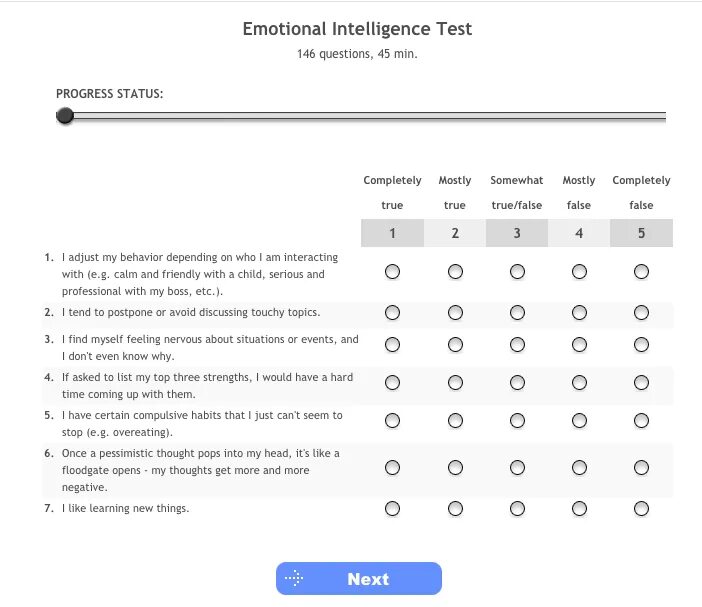Select Completely true for question 6
The image size is (702, 607).
point(392,467)
